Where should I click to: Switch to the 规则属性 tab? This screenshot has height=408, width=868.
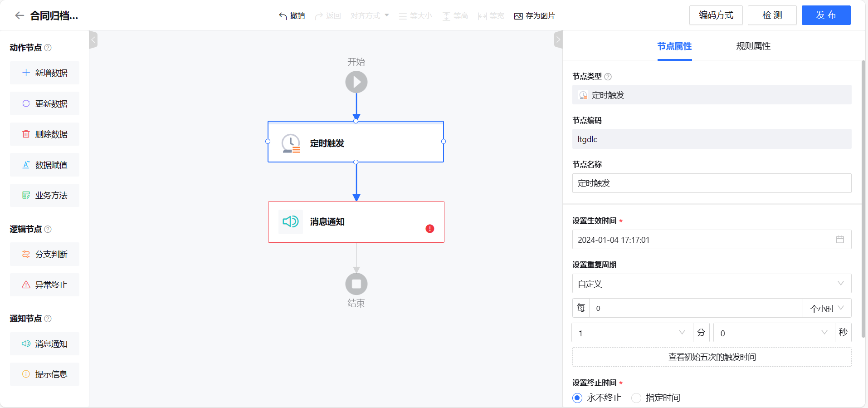point(753,46)
